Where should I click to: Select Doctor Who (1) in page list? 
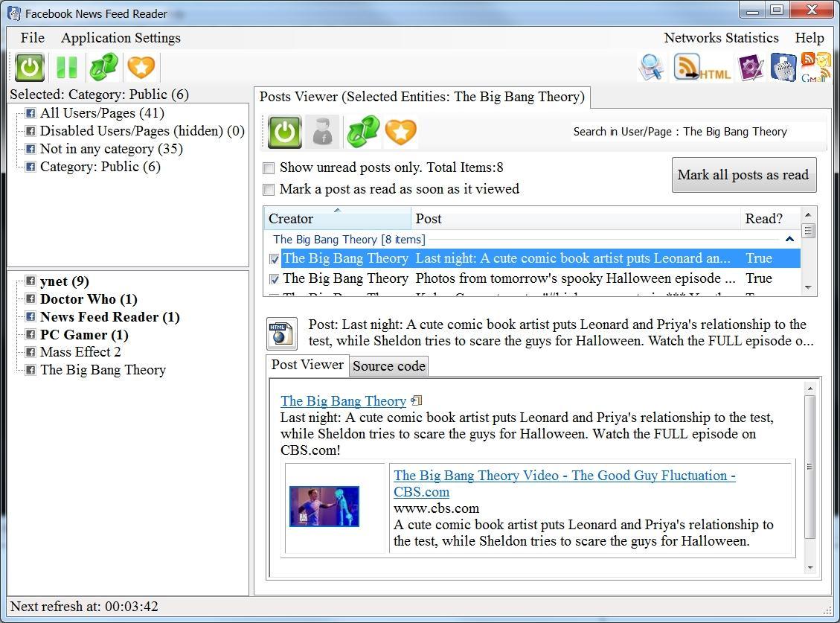(x=89, y=298)
